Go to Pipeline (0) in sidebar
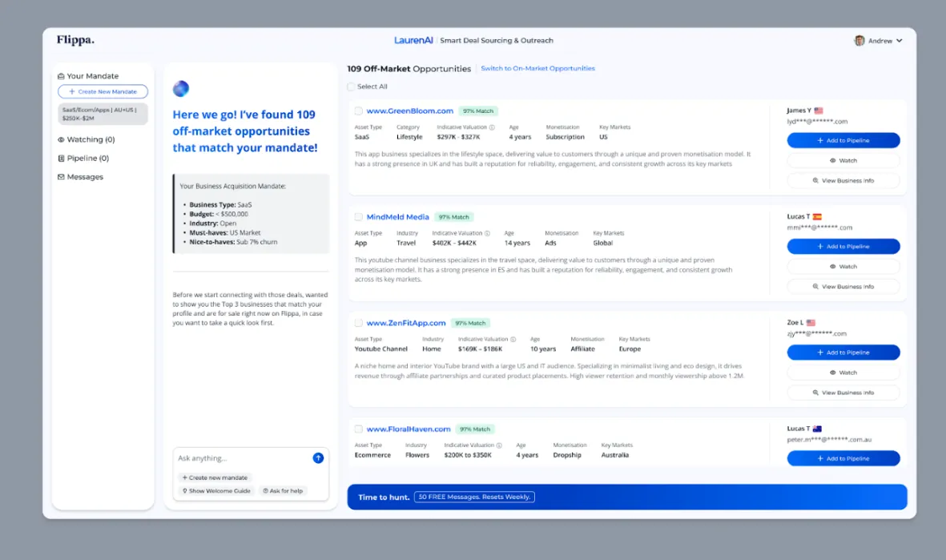The height and width of the screenshot is (560, 946). click(83, 159)
